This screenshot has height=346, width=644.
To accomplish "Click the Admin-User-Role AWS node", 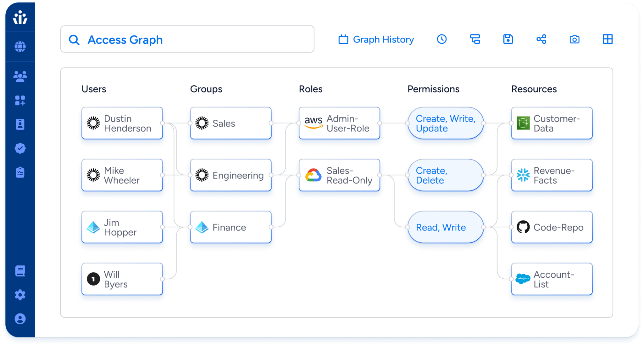I will click(339, 123).
